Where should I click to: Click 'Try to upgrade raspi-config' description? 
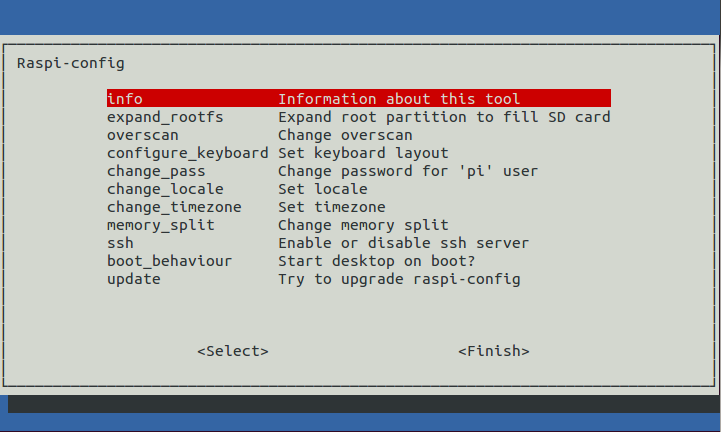pos(399,279)
